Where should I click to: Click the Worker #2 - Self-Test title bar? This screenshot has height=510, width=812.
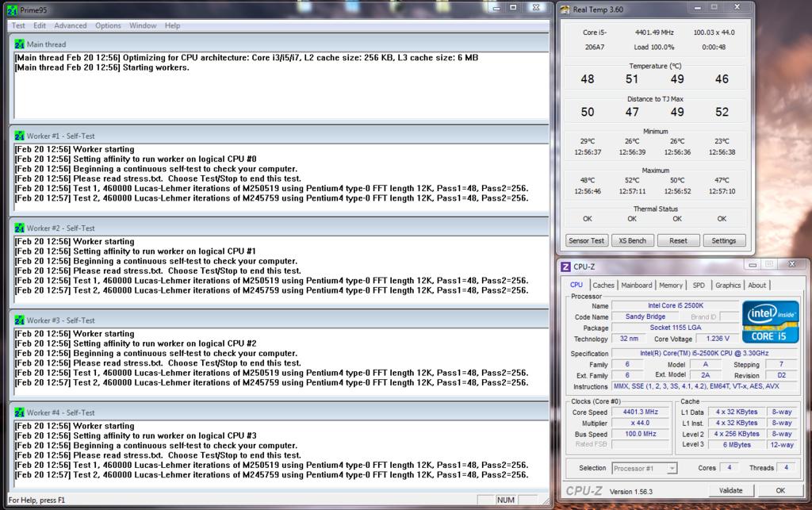(280, 228)
